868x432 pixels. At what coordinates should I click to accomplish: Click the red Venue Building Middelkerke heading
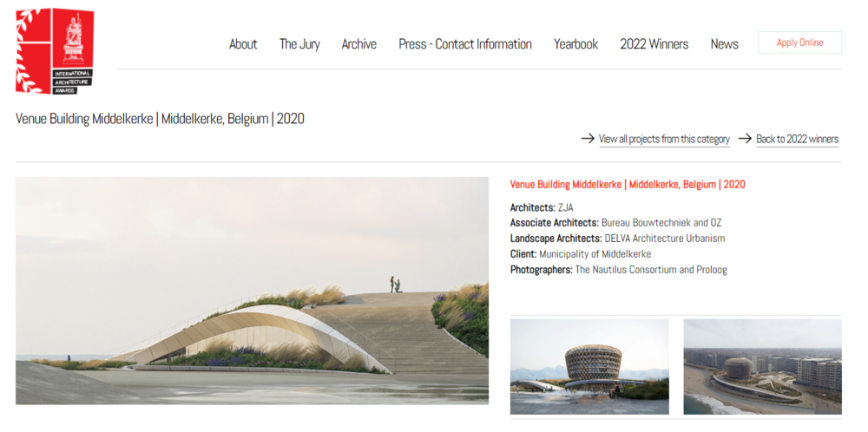[x=628, y=185]
